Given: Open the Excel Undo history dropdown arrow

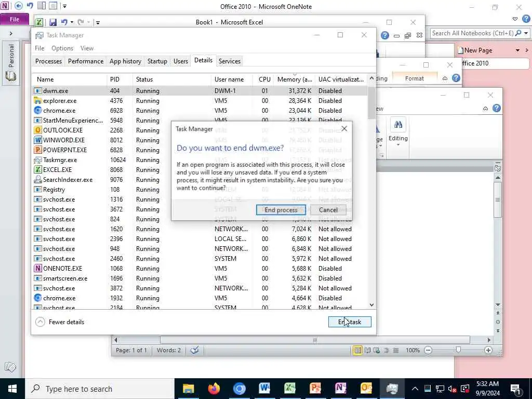Looking at the screenshot, I should coord(72,22).
